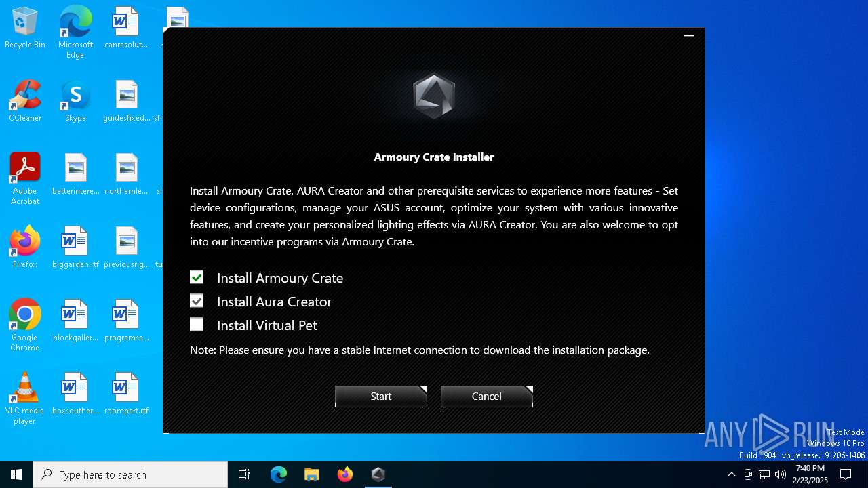Image resolution: width=868 pixels, height=488 pixels.
Task: Select the biggarden.rtf file
Action: click(75, 248)
